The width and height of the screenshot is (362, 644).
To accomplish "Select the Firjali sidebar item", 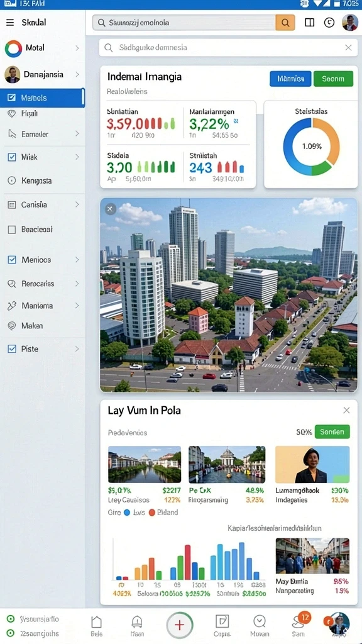I will click(43, 114).
